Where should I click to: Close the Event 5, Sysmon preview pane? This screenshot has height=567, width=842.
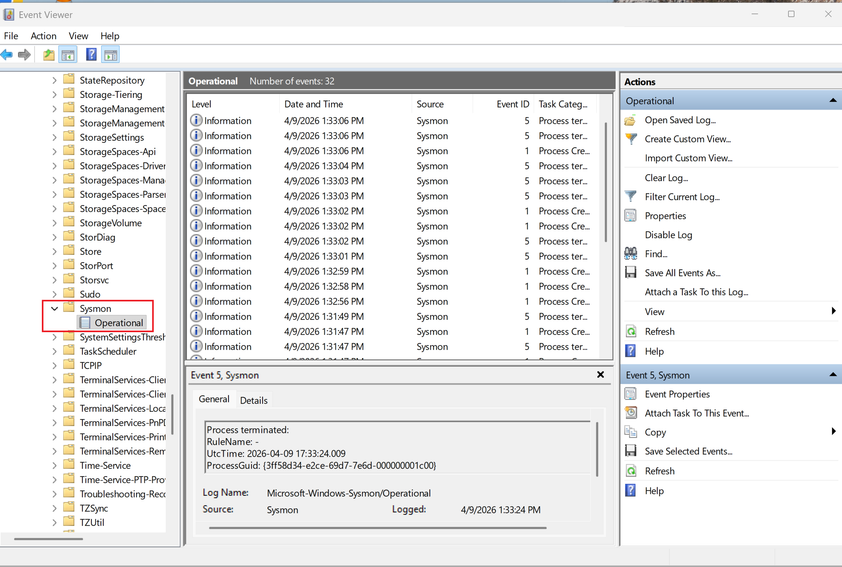click(x=600, y=375)
